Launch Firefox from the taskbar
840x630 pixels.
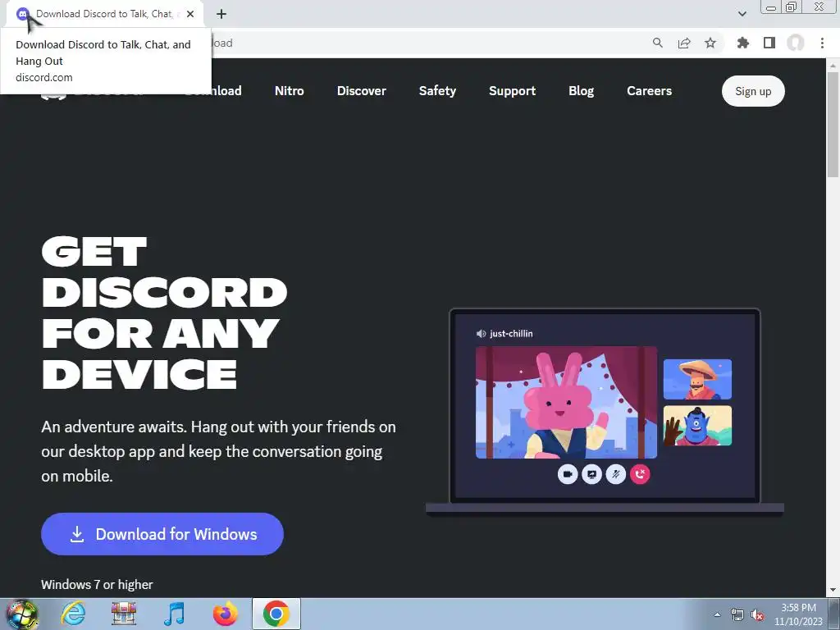click(x=225, y=614)
